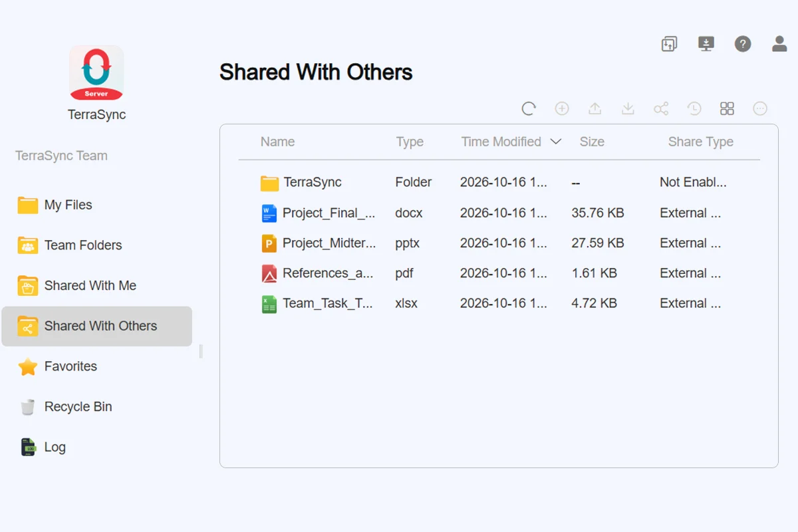Screen dimensions: 798x532
Task: Click the Shared With Me folder icon
Action: click(28, 286)
